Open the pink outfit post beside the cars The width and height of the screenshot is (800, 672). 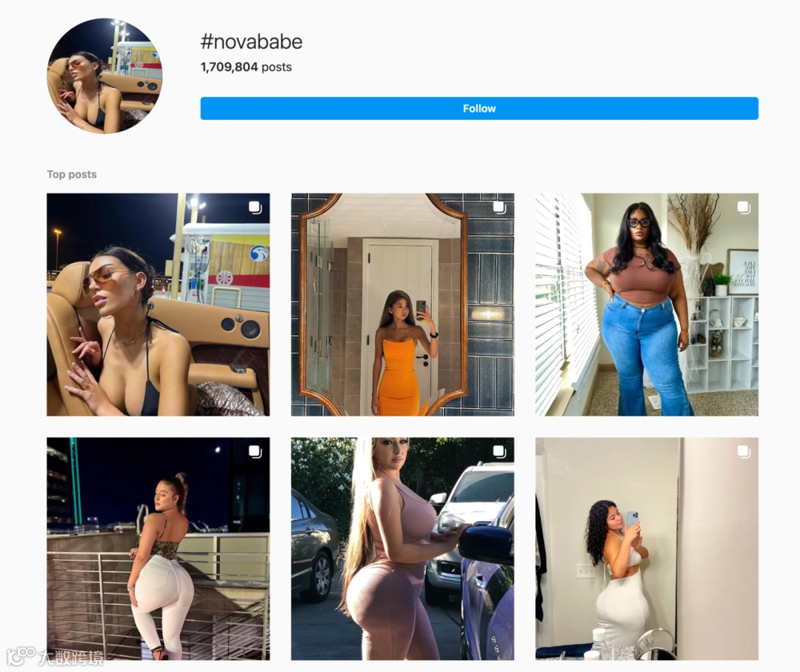click(402, 548)
